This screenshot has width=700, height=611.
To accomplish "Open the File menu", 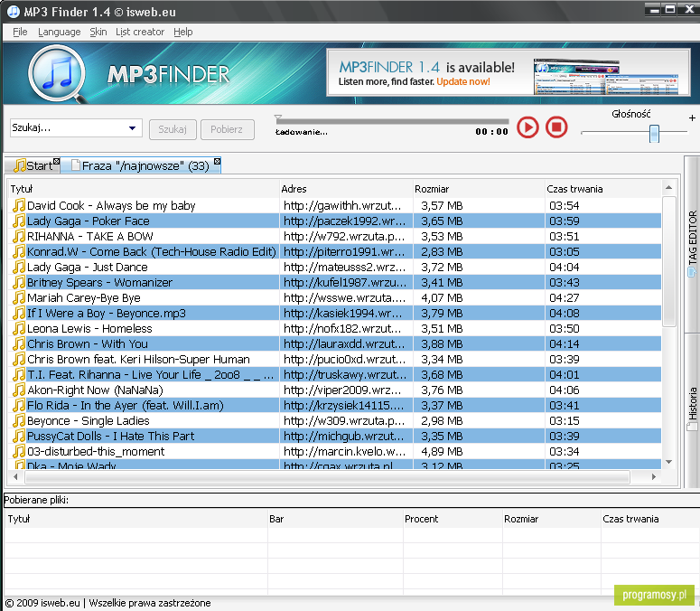I will click(20, 33).
